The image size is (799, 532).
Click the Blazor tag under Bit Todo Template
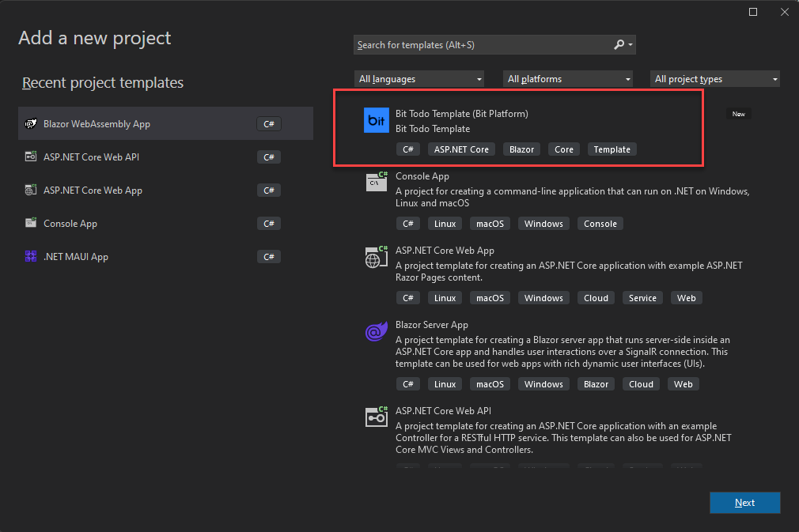tap(521, 149)
